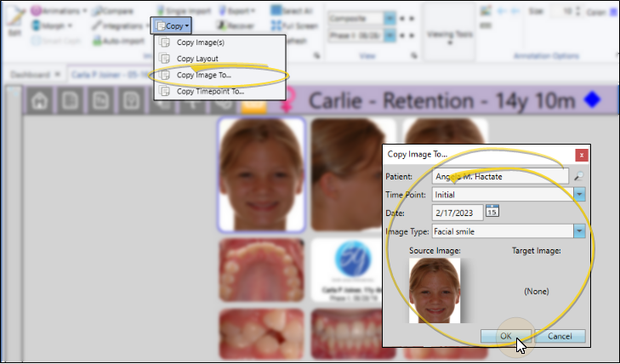Image resolution: width=620 pixels, height=364 pixels.
Task: Click the Compare toolbar icon
Action: coord(97,11)
